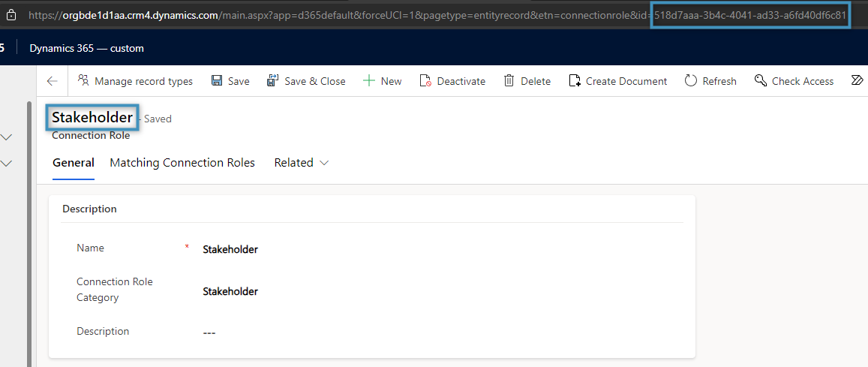Image resolution: width=868 pixels, height=367 pixels.
Task: Click the Manage record types icon
Action: point(83,81)
